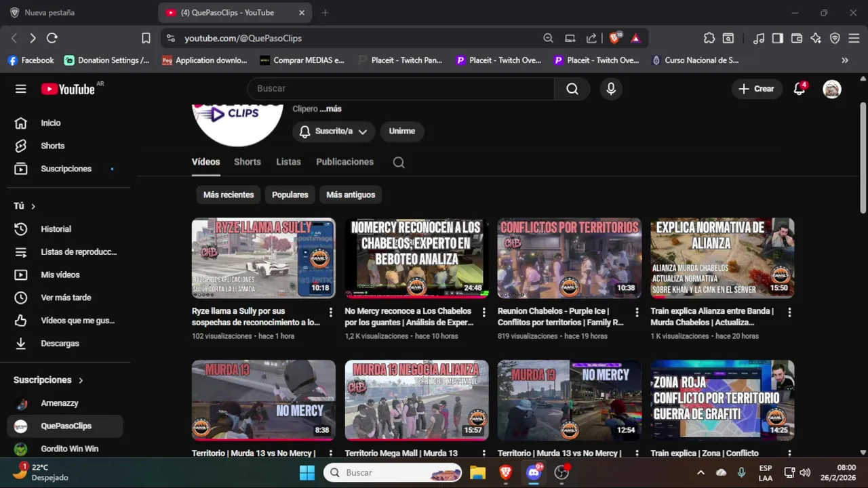Screen dimensions: 868x488
Task: Show more bookmarks with the double chevron
Action: coord(845,60)
